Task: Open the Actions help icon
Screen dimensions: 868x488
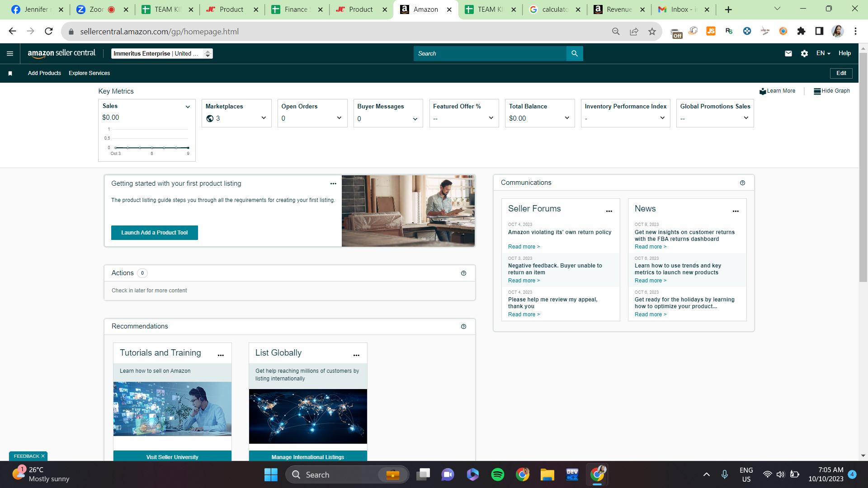Action: (x=463, y=273)
